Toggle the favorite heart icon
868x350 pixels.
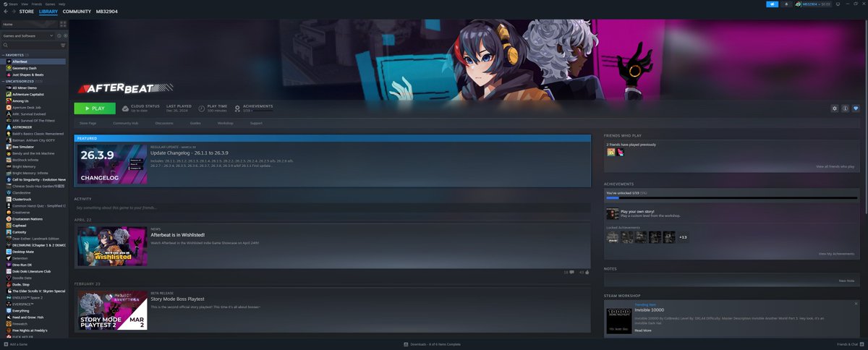tap(855, 108)
